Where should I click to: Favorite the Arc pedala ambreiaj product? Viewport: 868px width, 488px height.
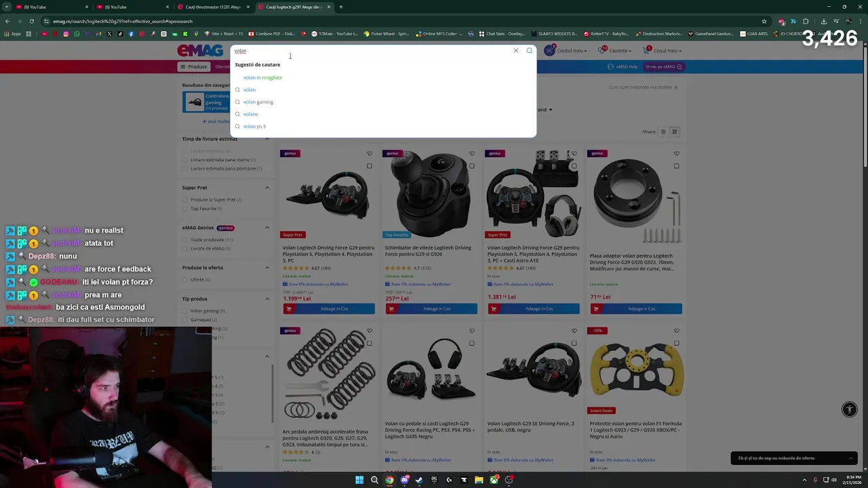point(369,331)
